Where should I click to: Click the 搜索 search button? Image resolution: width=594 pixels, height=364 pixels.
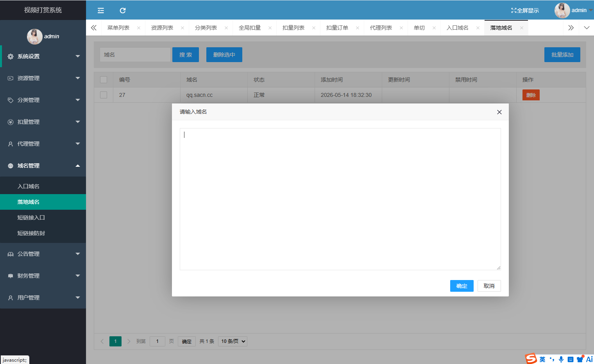point(186,55)
